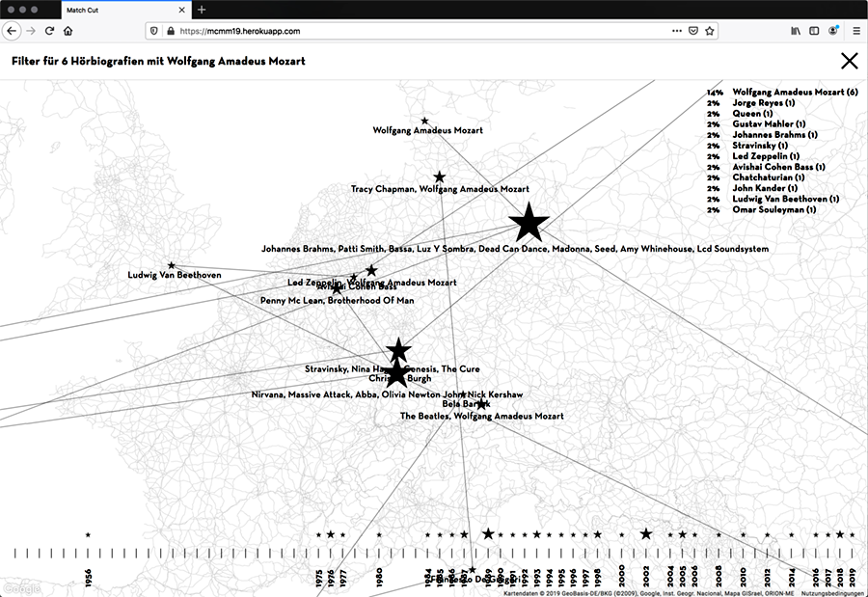Click the 2005 timeline star
Screen dimensions: 868x597
[x=683, y=534]
